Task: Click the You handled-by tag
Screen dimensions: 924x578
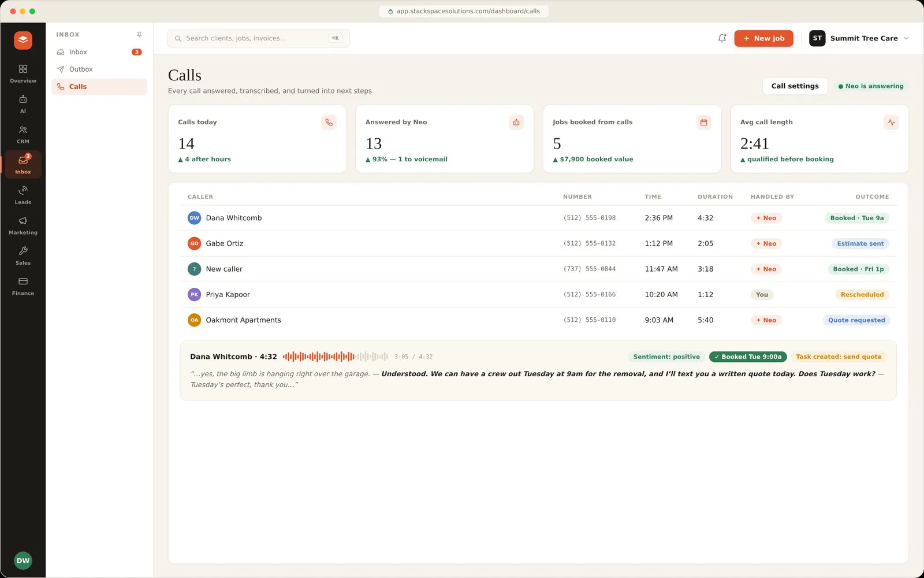Action: click(762, 294)
